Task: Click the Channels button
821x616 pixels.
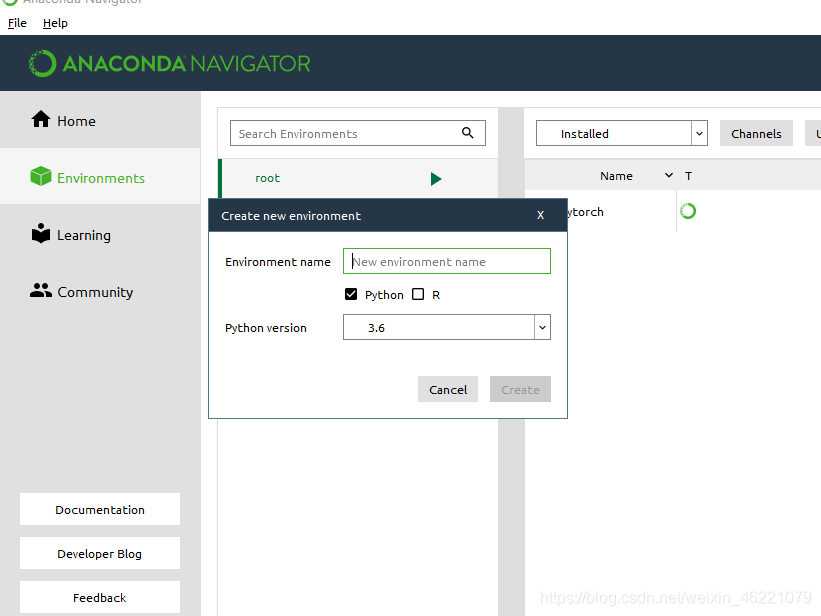Action: [756, 134]
